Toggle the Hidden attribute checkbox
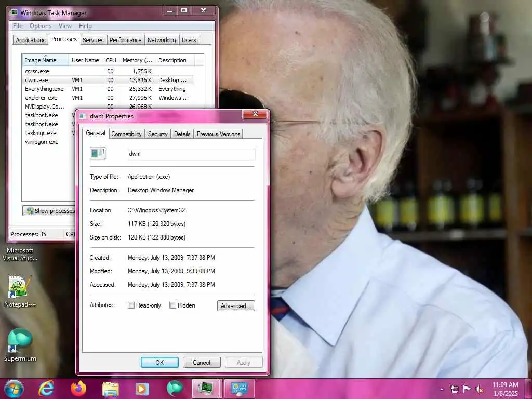The image size is (532, 399). point(172,305)
